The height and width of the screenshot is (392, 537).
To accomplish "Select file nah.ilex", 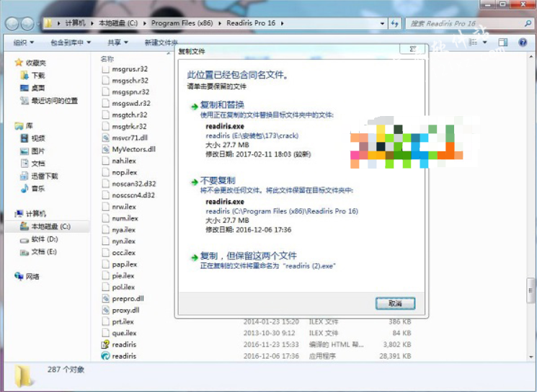I will pyautogui.click(x=124, y=161).
